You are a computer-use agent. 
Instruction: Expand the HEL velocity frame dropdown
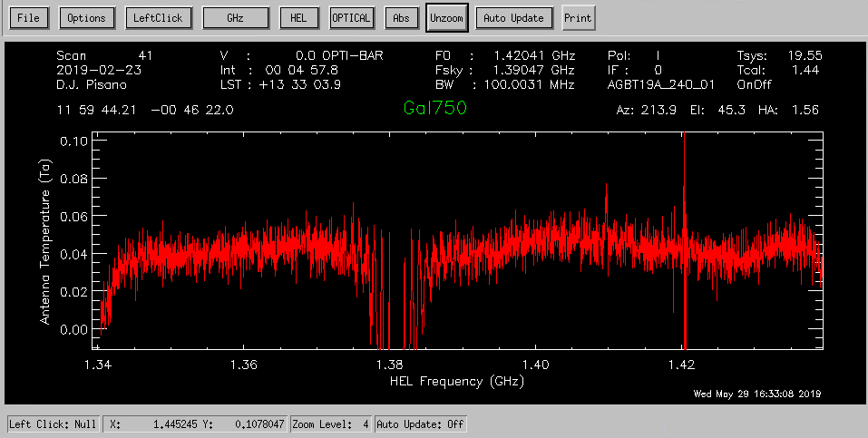click(x=299, y=18)
